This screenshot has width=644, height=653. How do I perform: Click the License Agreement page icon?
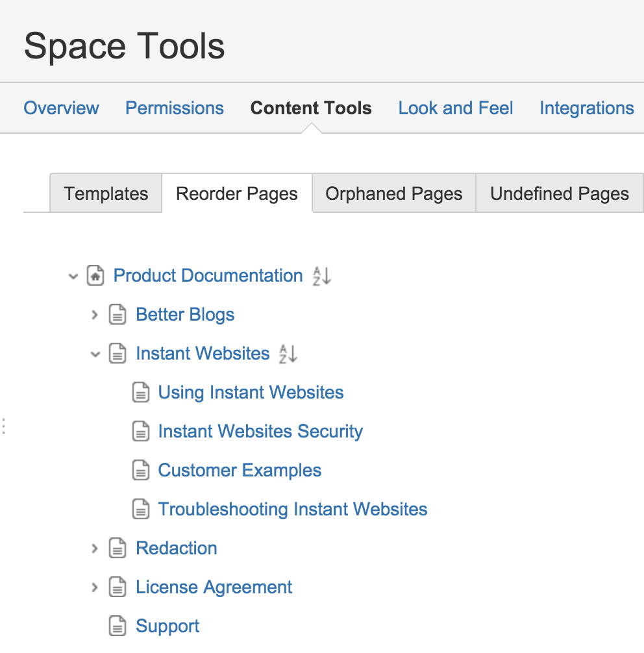click(118, 587)
